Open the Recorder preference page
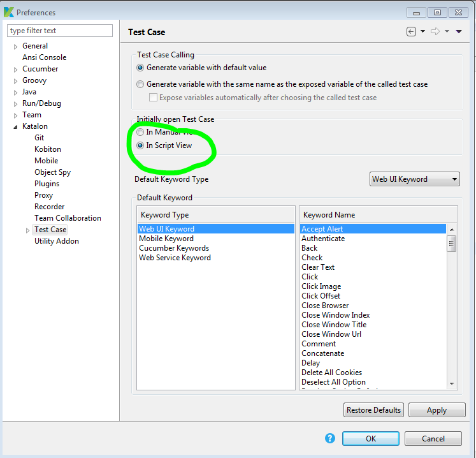The image size is (476, 458). point(50,207)
